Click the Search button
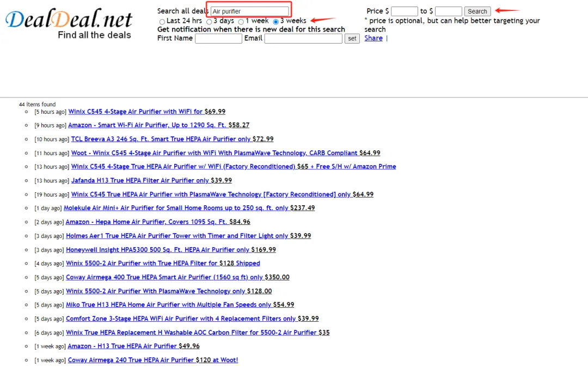The image size is (588, 367). click(x=477, y=11)
